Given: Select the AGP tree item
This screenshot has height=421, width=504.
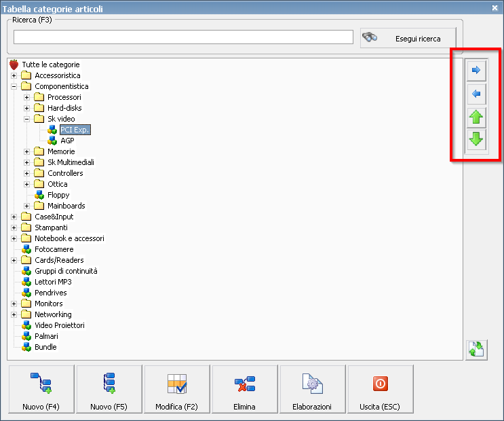Looking at the screenshot, I should click(x=67, y=141).
